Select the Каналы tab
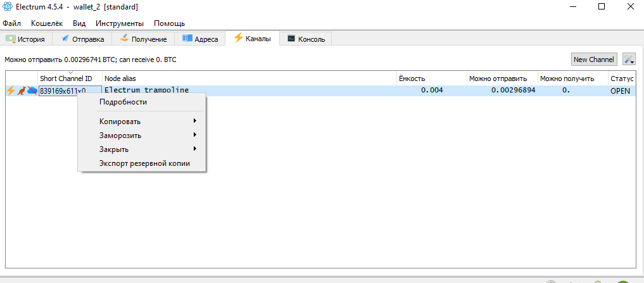 tap(253, 38)
